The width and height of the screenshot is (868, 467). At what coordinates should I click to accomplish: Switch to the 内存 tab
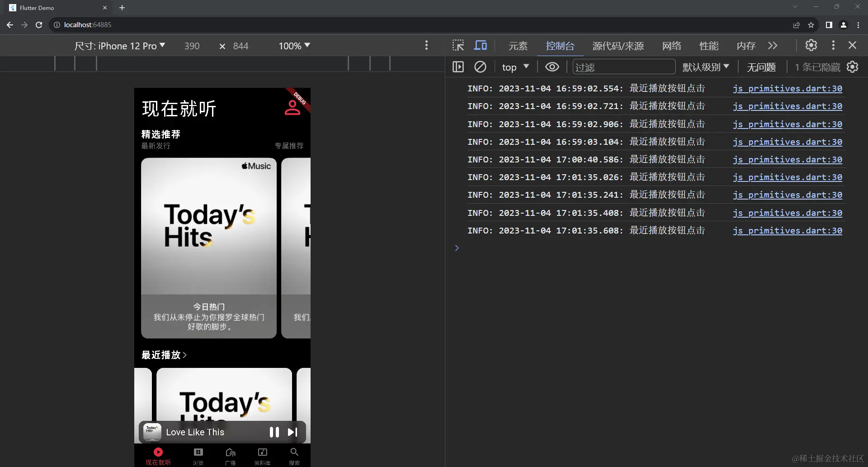click(x=746, y=46)
